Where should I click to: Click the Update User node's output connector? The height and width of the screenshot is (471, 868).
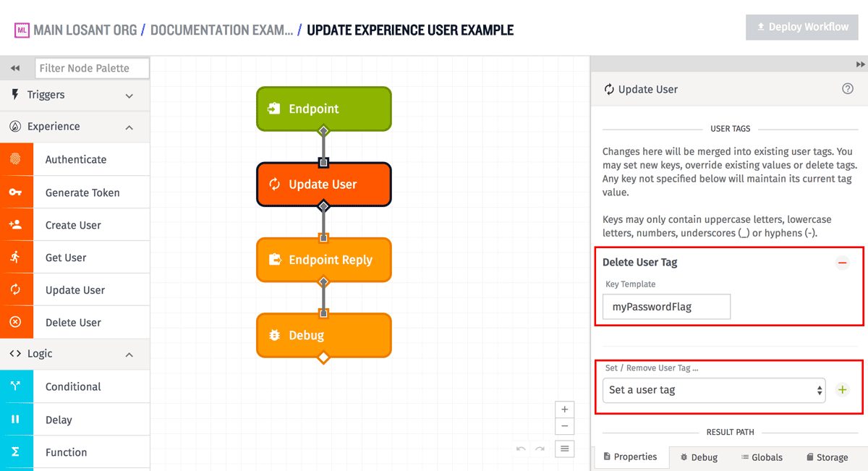tap(323, 207)
